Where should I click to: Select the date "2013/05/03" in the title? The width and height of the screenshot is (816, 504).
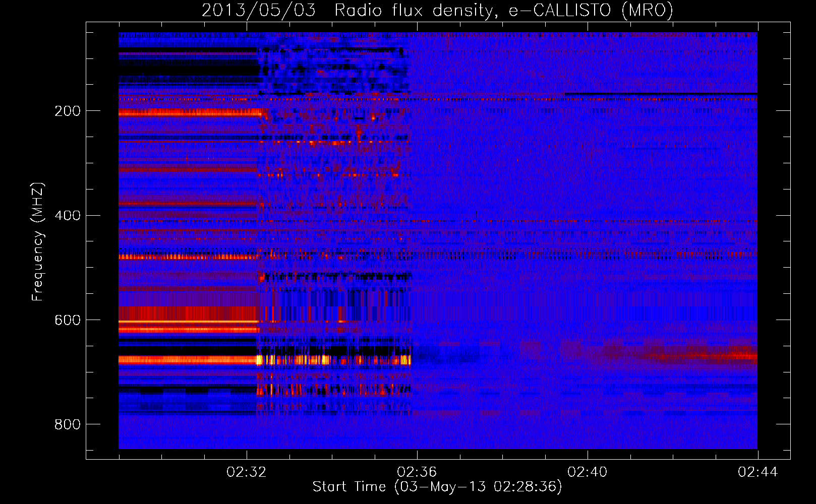pyautogui.click(x=259, y=11)
